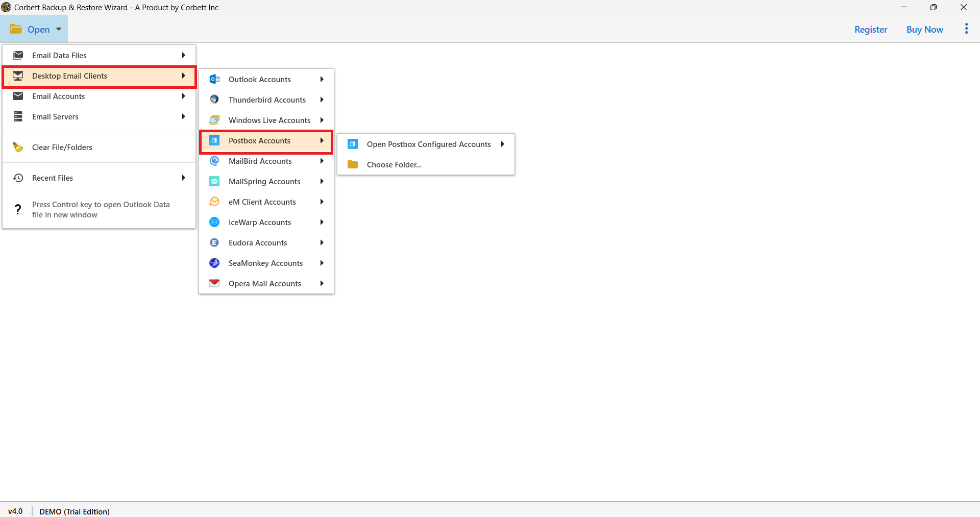Click the question mark help icon
980x517 pixels.
(18, 209)
